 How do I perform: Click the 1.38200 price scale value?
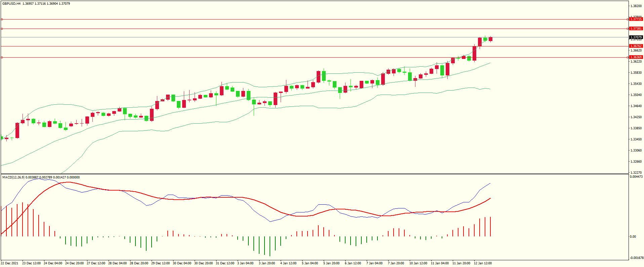[x=636, y=6]
